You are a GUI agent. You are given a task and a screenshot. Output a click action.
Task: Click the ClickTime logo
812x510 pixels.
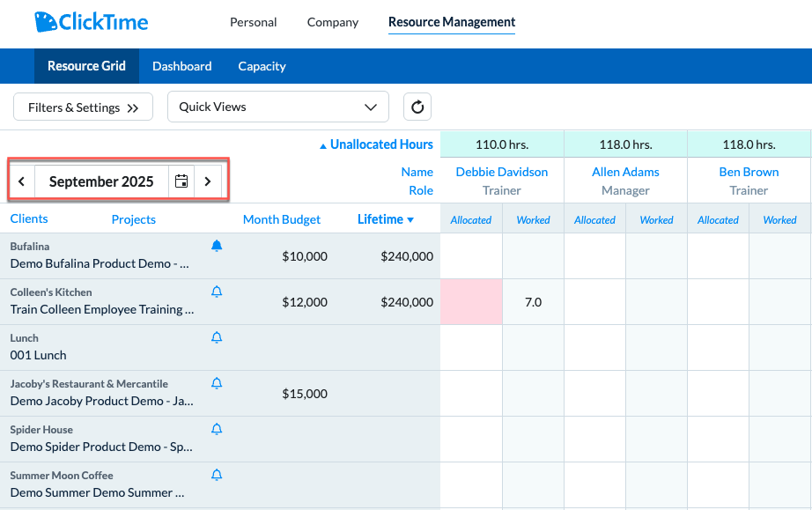[91, 22]
